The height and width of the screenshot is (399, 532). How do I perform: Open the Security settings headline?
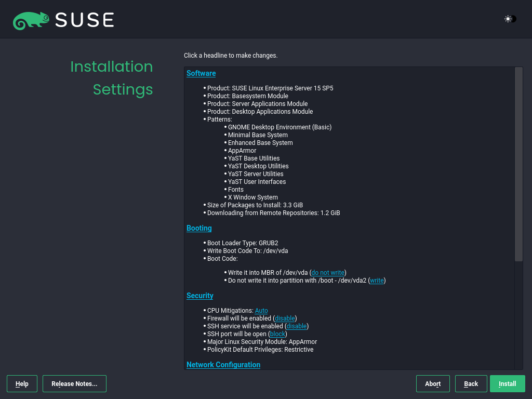[199, 296]
